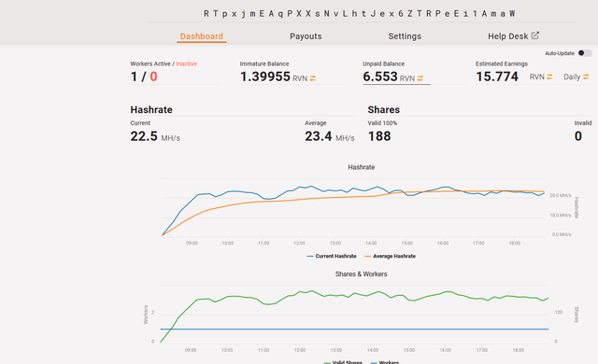Image resolution: width=598 pixels, height=364 pixels.
Task: Swap currency icon beside Estimated Earnings RVN
Action: tap(549, 77)
